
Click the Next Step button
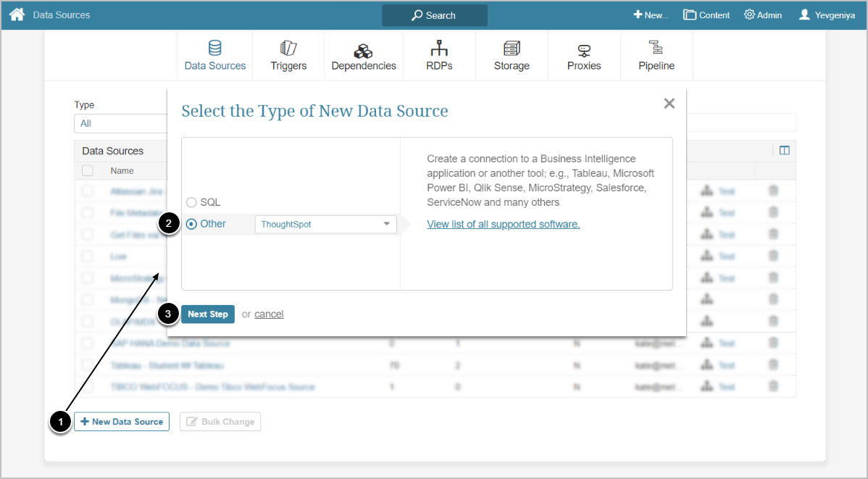click(208, 314)
